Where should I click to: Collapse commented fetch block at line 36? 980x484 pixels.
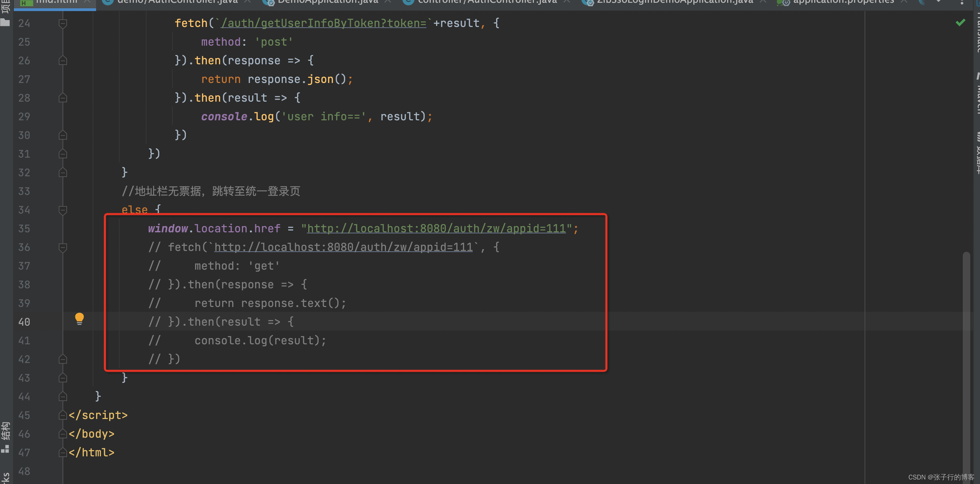click(x=63, y=248)
